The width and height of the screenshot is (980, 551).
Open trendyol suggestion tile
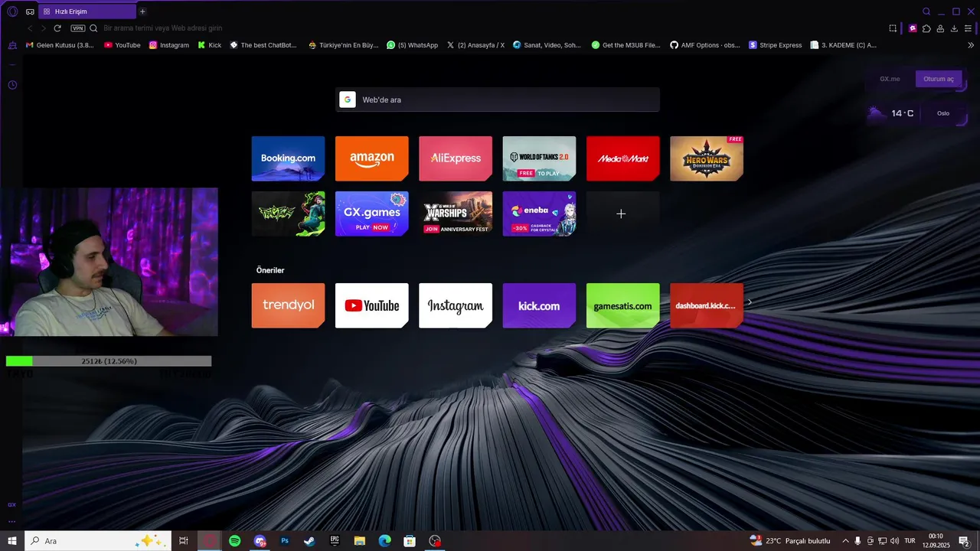(x=288, y=305)
